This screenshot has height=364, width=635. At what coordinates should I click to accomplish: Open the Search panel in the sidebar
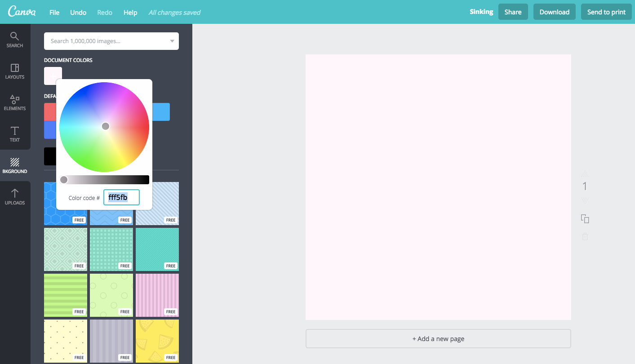click(x=15, y=40)
